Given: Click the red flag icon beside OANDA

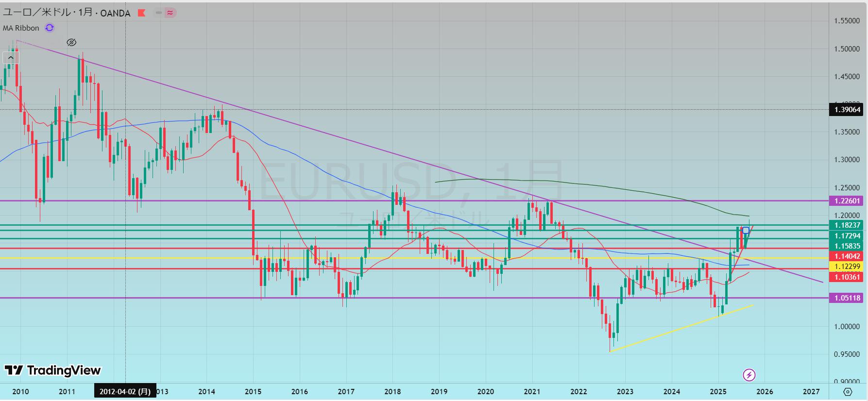Looking at the screenshot, I should pyautogui.click(x=142, y=13).
